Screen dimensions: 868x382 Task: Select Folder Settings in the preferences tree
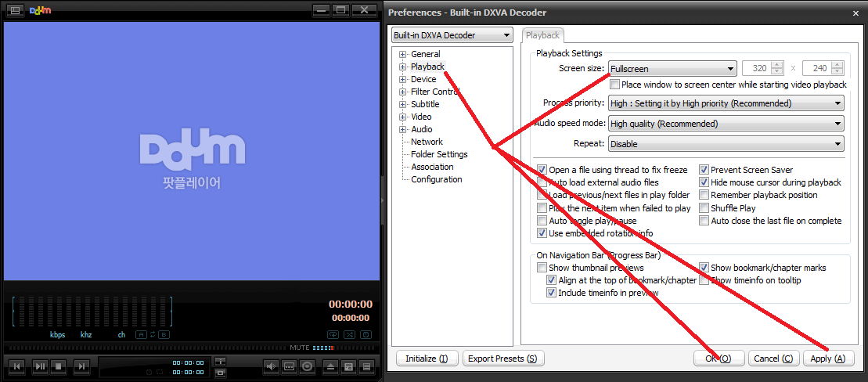[439, 154]
